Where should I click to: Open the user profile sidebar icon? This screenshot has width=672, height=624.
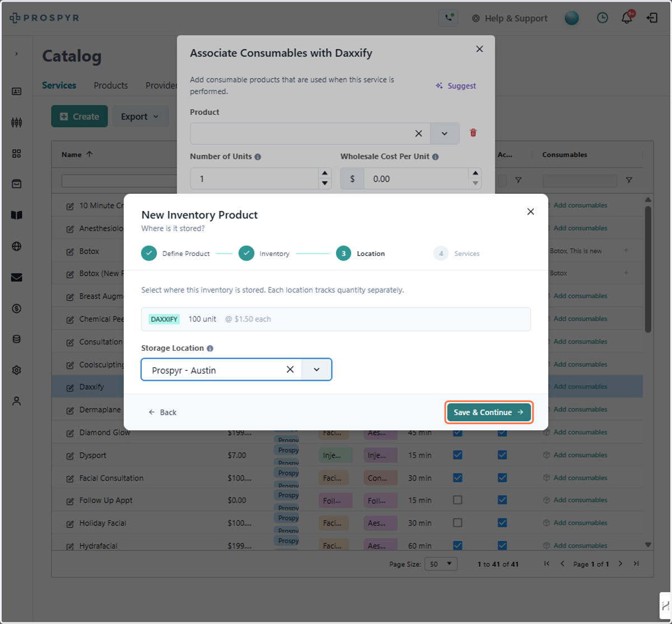(16, 401)
